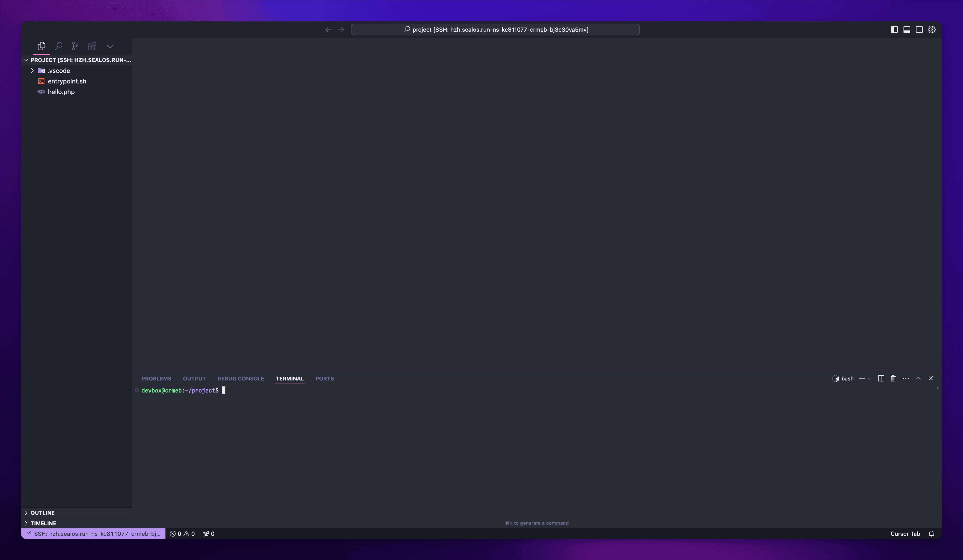
Task: Select the TERMINAL tab
Action: [290, 379]
